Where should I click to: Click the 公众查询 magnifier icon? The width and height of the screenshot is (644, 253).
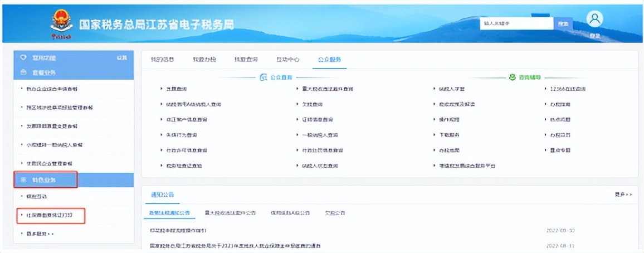pos(264,77)
